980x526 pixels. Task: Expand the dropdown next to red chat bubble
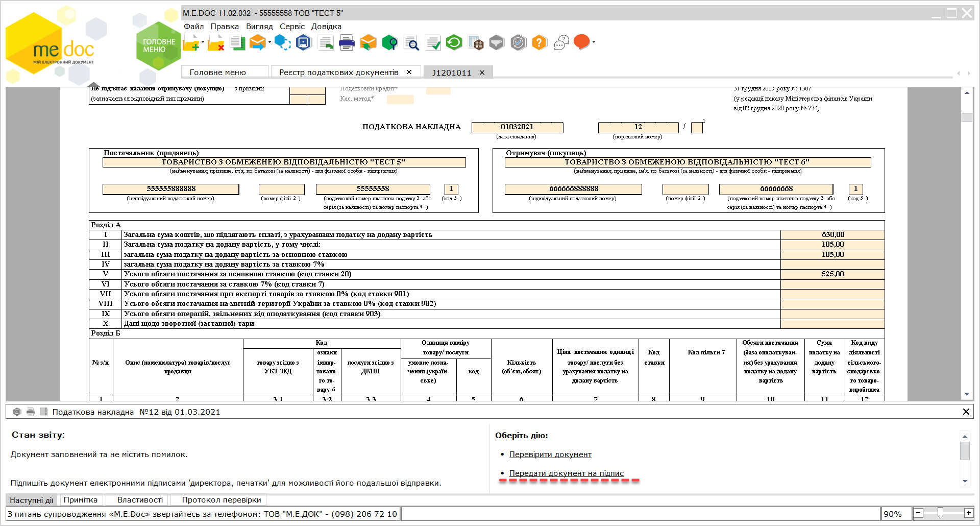click(594, 42)
